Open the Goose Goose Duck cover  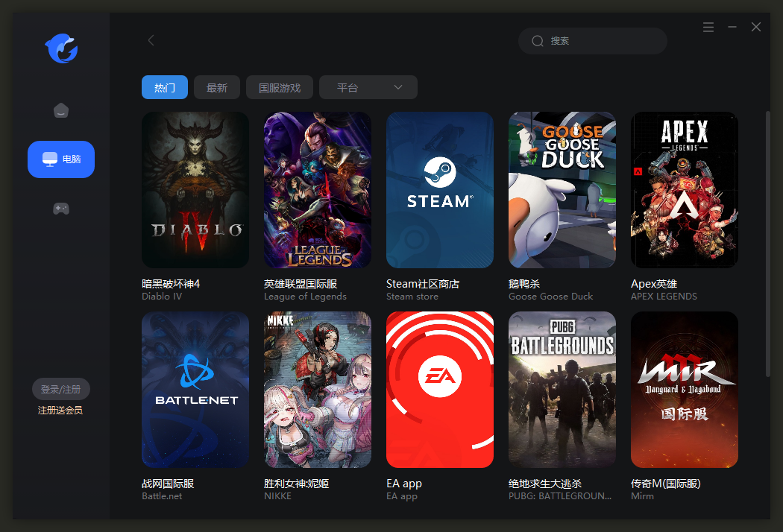click(562, 190)
